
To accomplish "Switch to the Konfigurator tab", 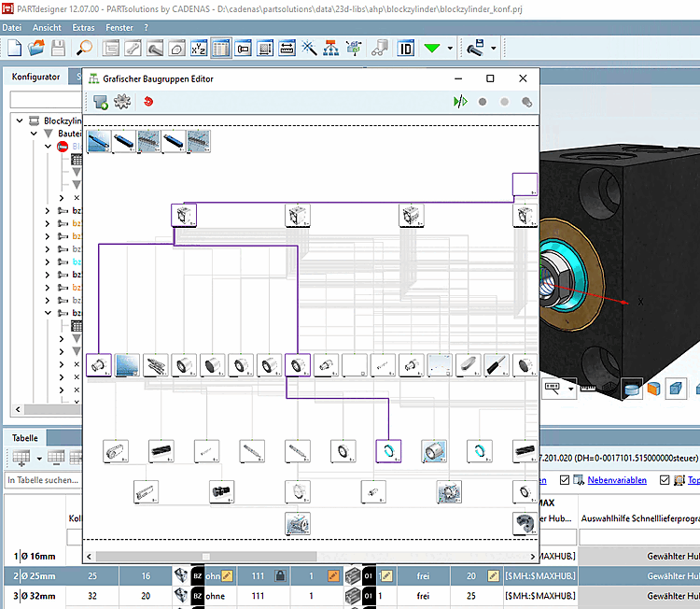I will coord(36,78).
